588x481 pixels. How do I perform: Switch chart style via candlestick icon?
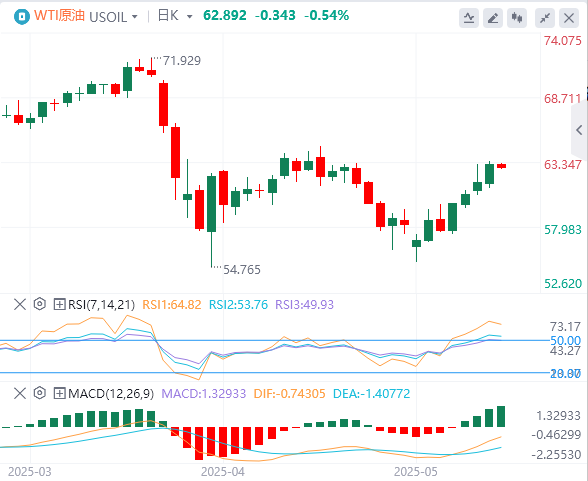(x=517, y=18)
